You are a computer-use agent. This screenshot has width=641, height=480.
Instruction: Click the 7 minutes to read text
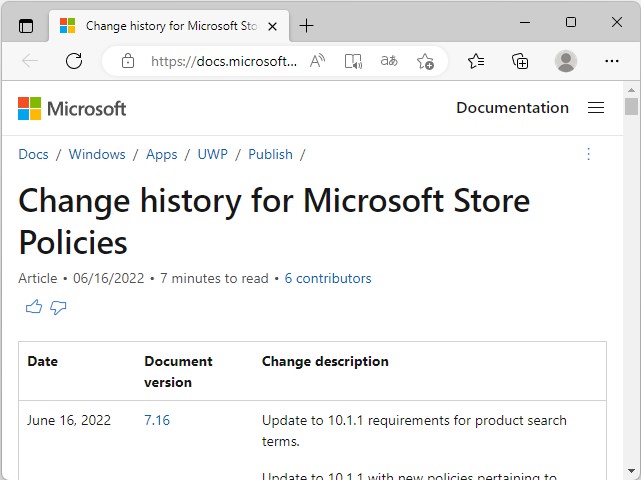tap(214, 278)
